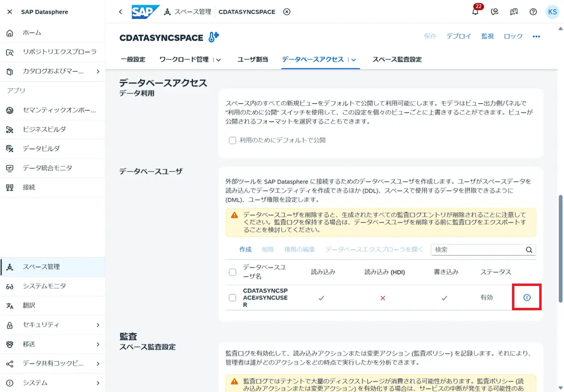Show info for CDATASYNCSPACE#SYNCUSER
The width and height of the screenshot is (564, 392).
(x=527, y=297)
